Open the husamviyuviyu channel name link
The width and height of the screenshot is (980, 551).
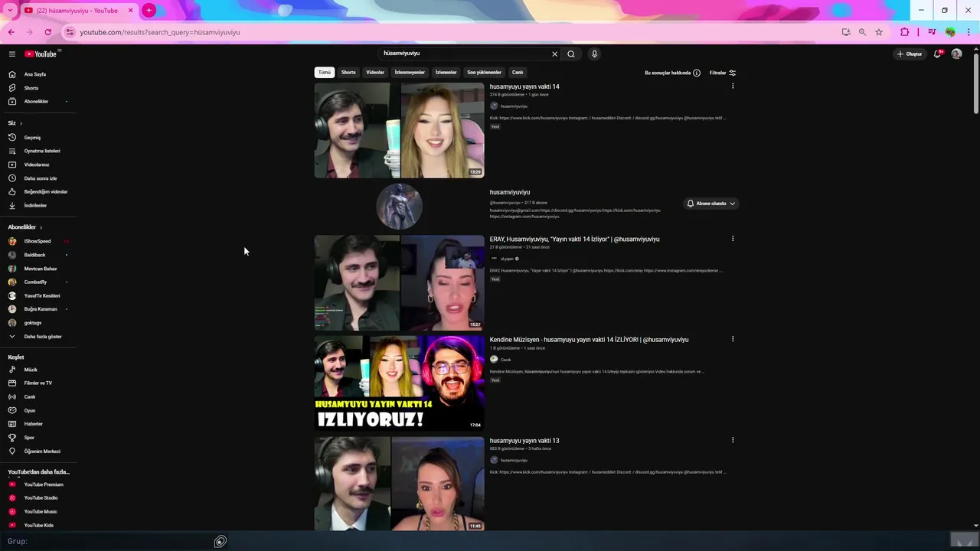[x=510, y=192]
